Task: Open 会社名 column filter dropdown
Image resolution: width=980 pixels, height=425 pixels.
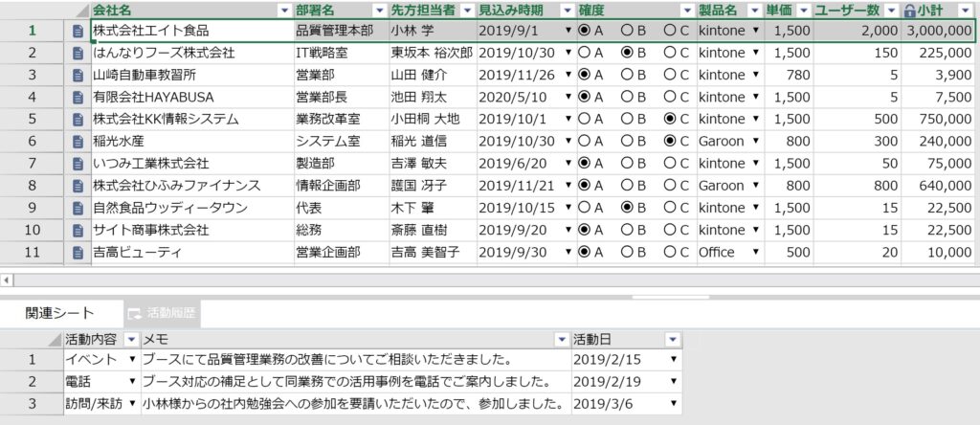Action: (283, 11)
